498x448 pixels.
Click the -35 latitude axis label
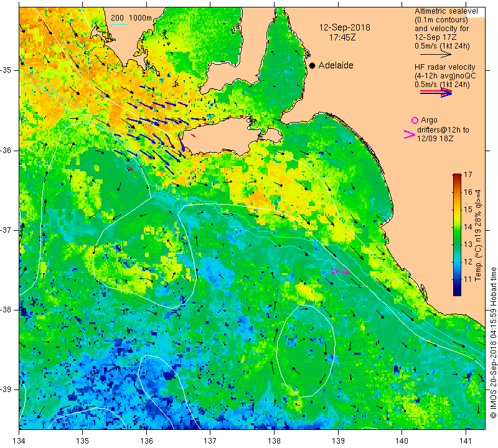pos(6,70)
